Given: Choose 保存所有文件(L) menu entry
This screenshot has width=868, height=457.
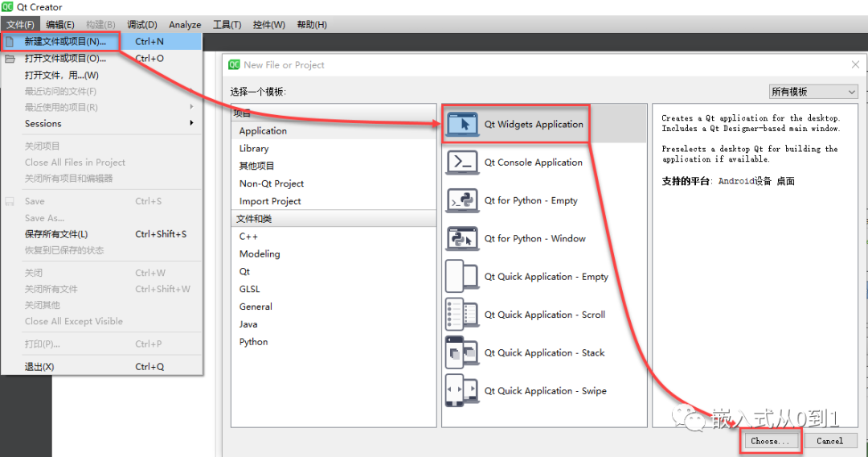Looking at the screenshot, I should (102, 234).
